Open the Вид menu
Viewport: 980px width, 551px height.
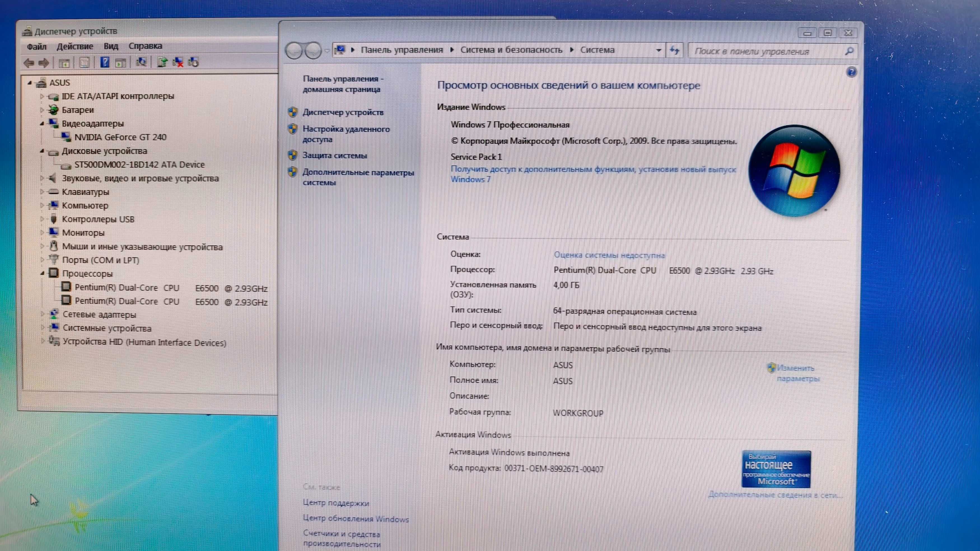[111, 46]
